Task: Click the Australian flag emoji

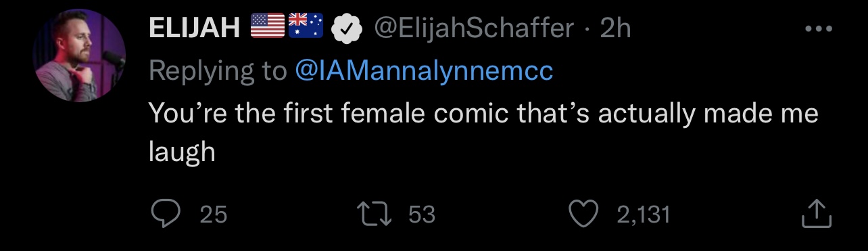Action: tap(306, 26)
